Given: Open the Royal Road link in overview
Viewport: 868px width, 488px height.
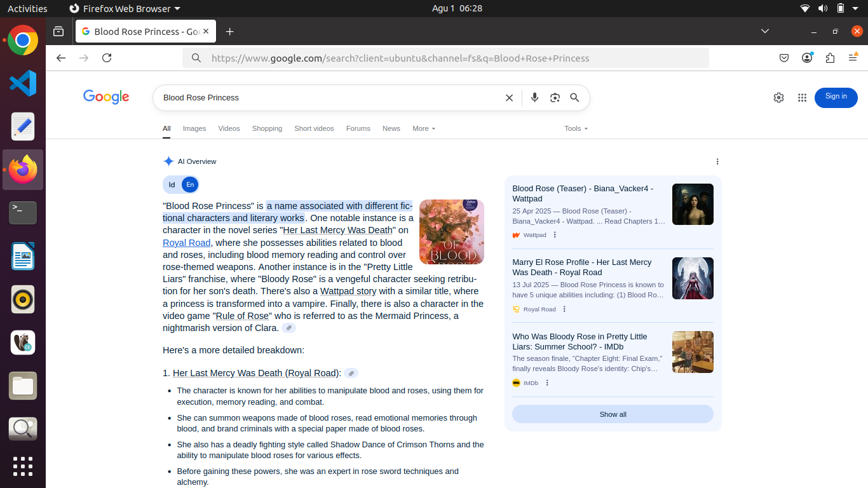Looking at the screenshot, I should [186, 243].
